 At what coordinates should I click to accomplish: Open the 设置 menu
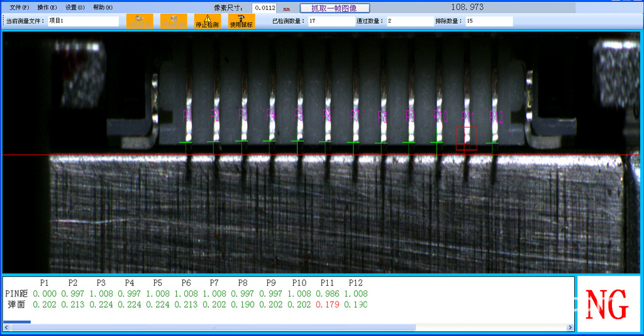tap(75, 8)
